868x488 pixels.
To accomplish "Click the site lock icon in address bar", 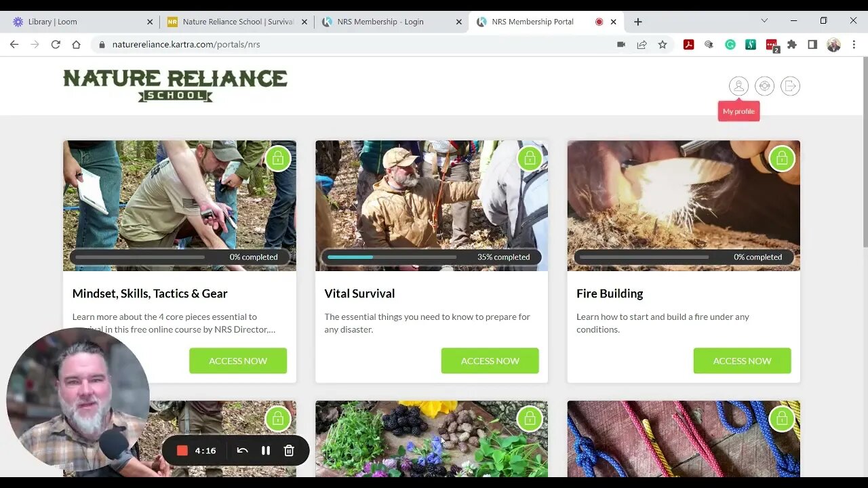I will (102, 45).
